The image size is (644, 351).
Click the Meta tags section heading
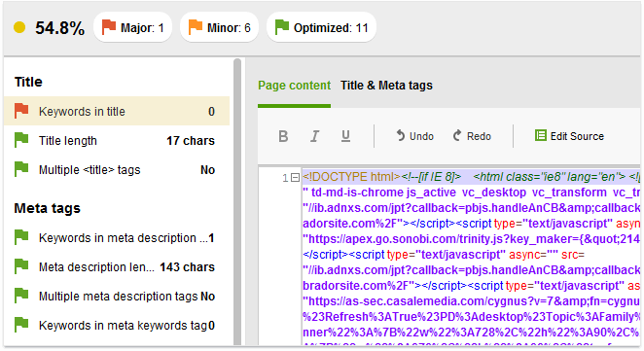48,208
